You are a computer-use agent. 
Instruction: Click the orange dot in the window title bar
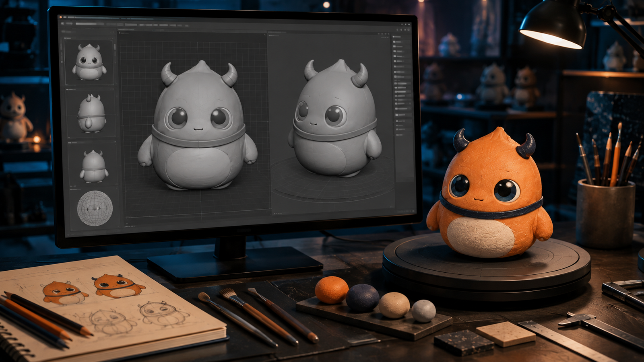[x=61, y=17]
